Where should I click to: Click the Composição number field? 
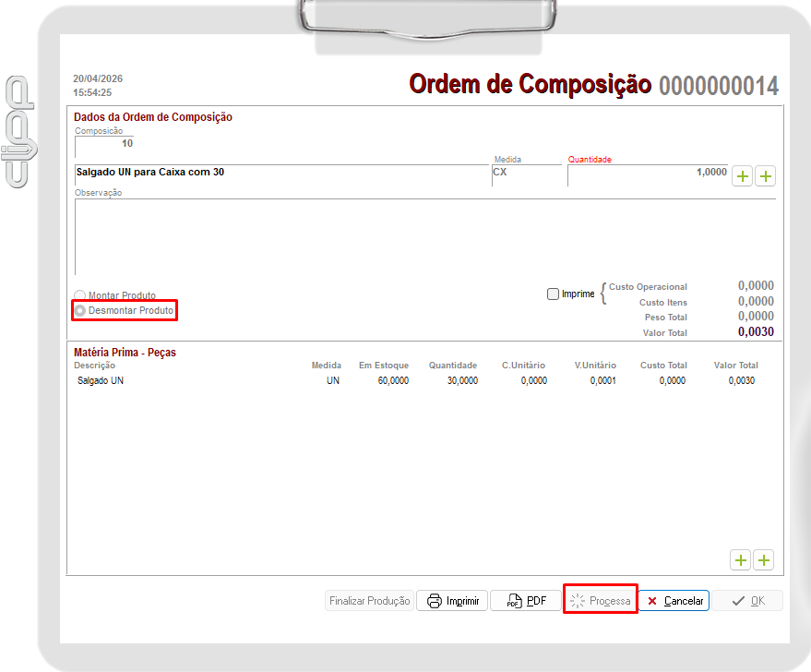104,145
